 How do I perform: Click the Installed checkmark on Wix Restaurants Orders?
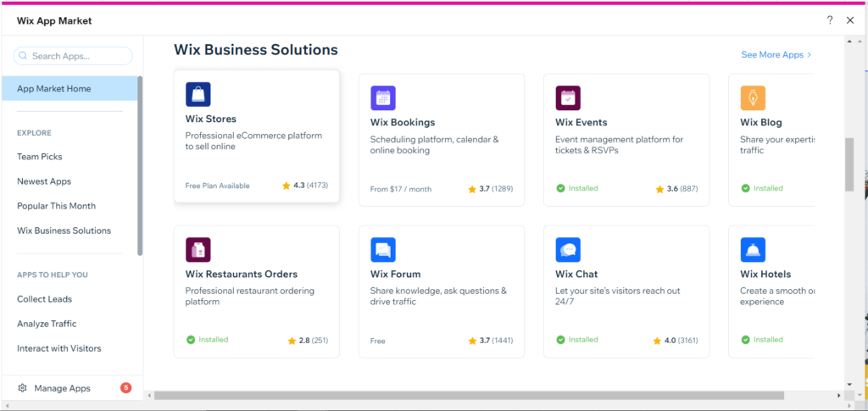[191, 340]
